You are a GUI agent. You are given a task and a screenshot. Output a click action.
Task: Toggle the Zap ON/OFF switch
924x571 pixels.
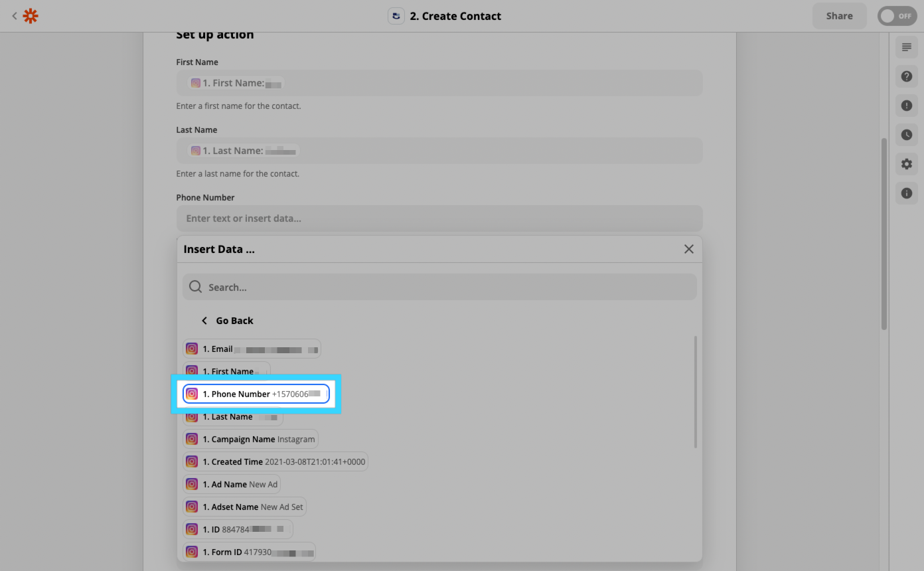coord(897,16)
